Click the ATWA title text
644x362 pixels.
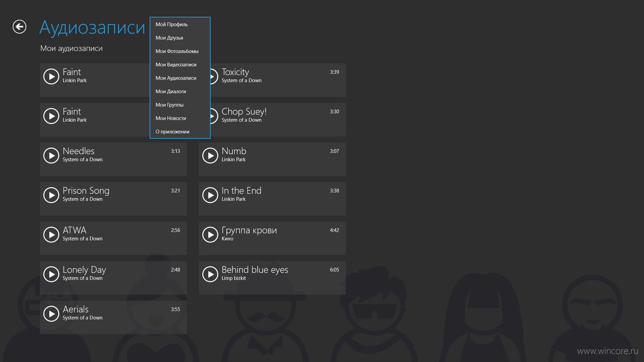point(74,230)
